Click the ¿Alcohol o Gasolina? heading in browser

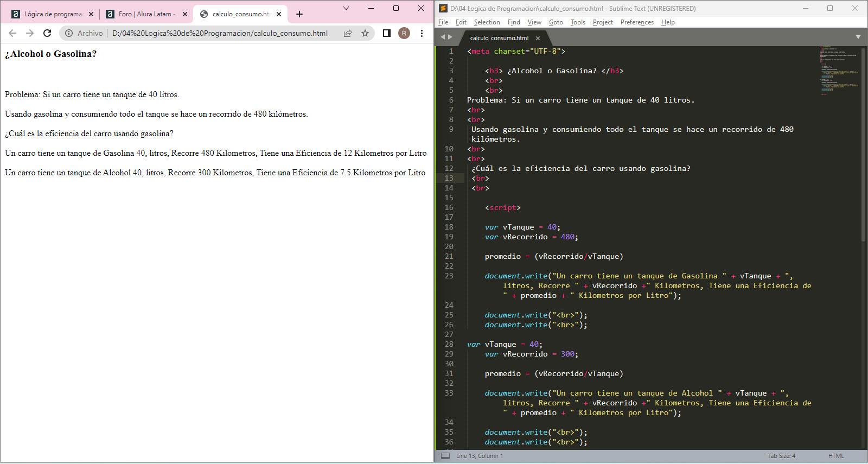pyautogui.click(x=50, y=54)
